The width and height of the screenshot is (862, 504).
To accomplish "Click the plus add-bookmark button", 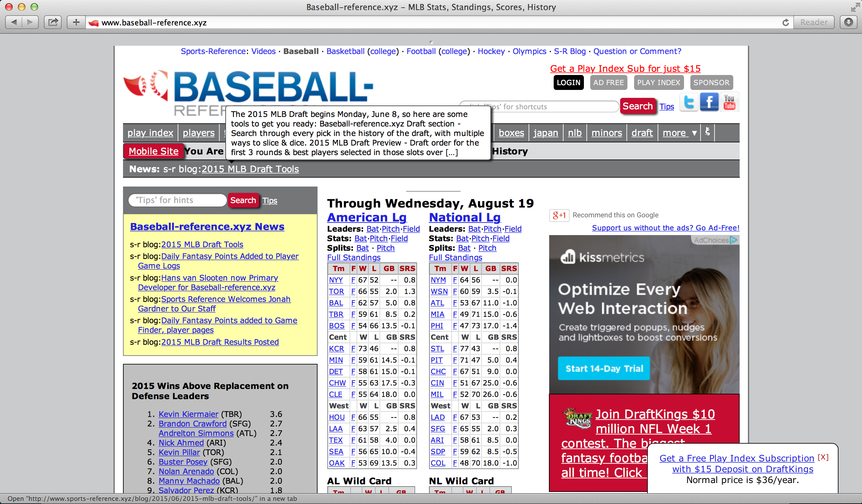I will [x=76, y=22].
